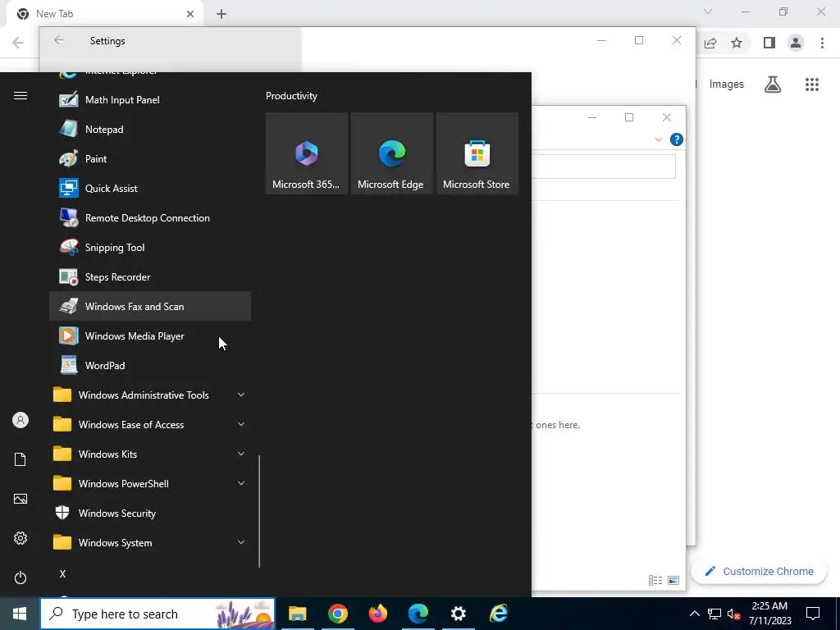Viewport: 840px width, 630px height.
Task: Open Firefox from the taskbar
Action: point(377,614)
